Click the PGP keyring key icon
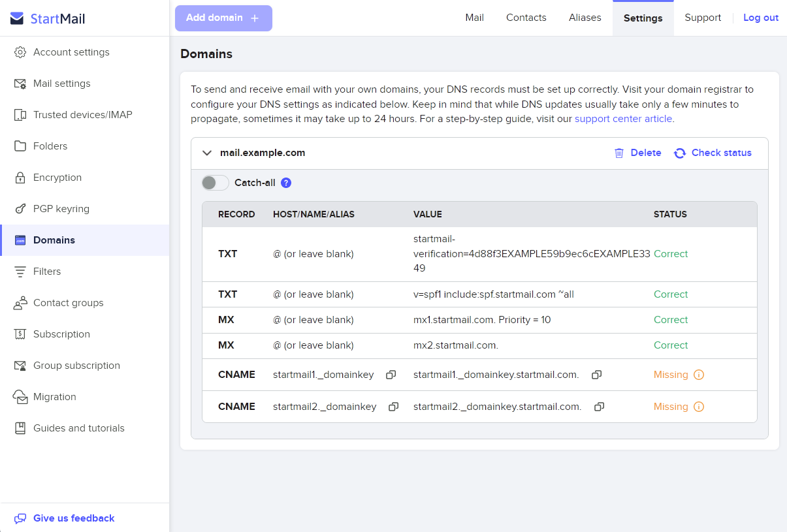The image size is (787, 532). click(x=20, y=209)
